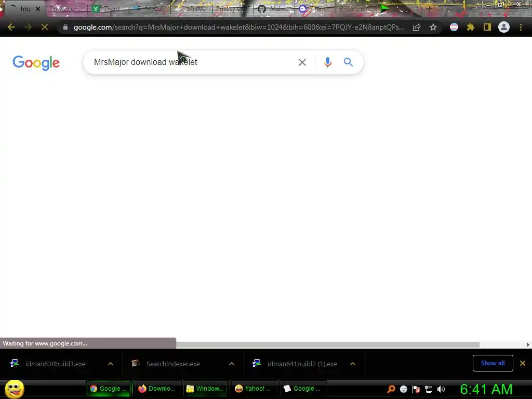
Task: Open idman638build3.exe download
Action: click(55, 364)
